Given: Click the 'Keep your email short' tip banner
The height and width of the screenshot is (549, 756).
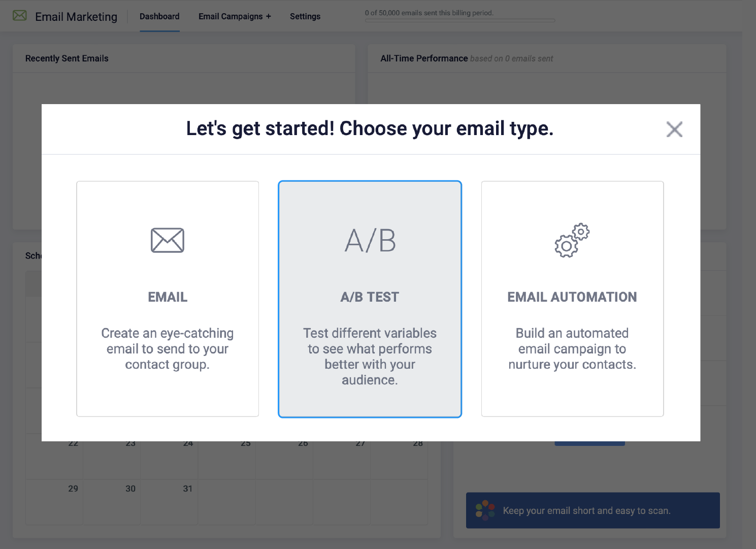Looking at the screenshot, I should 593,510.
